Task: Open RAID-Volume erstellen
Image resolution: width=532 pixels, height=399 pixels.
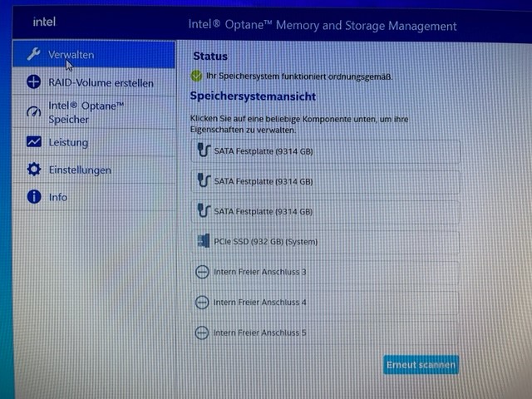Action: [x=94, y=82]
